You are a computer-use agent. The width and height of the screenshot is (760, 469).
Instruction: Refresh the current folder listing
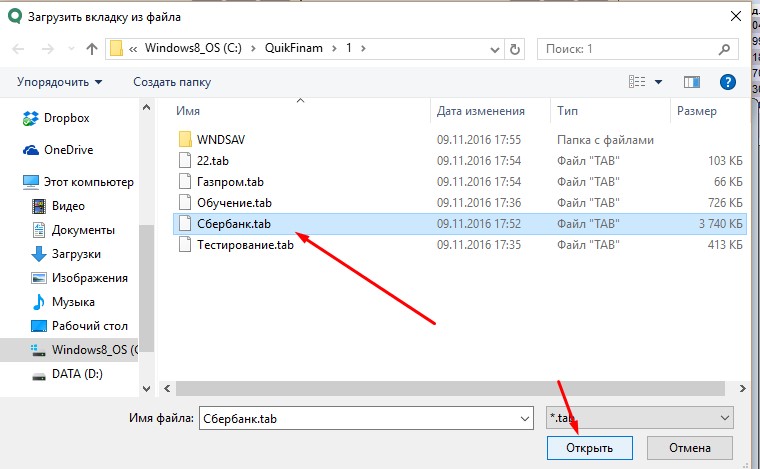point(514,48)
